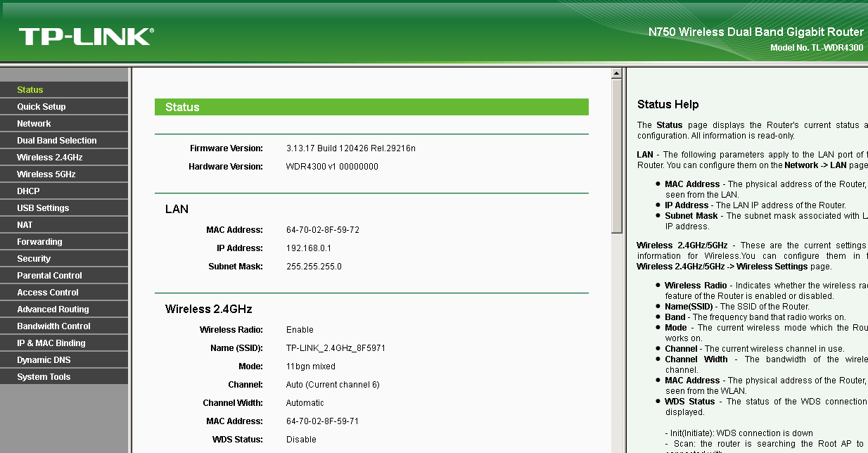
Task: Open Forwarding settings
Action: (39, 242)
